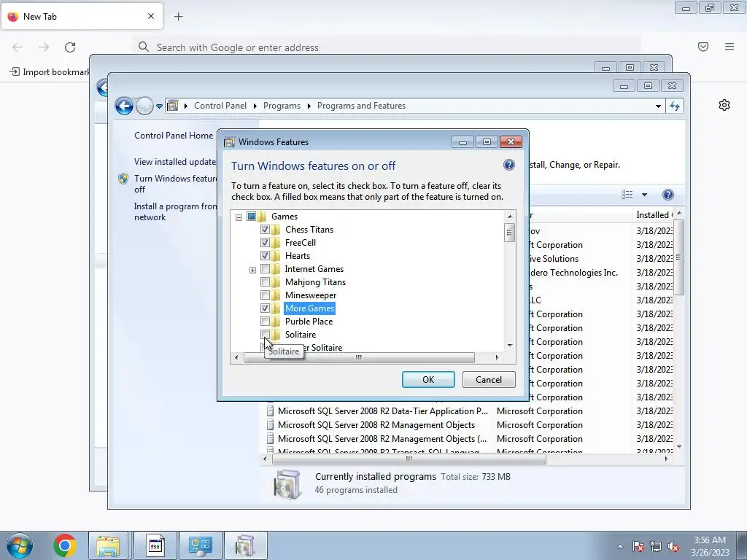Open the change your view icon

(x=627, y=194)
